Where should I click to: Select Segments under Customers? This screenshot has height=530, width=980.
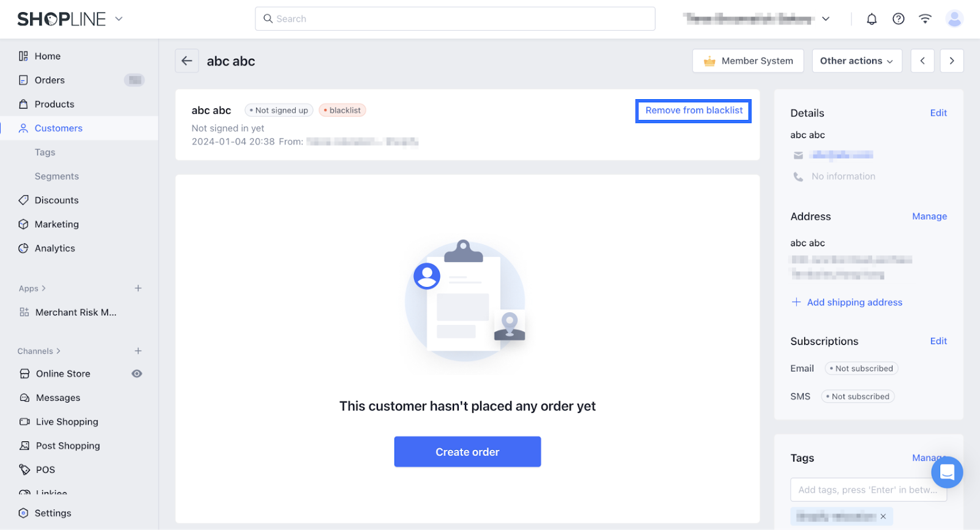click(57, 176)
